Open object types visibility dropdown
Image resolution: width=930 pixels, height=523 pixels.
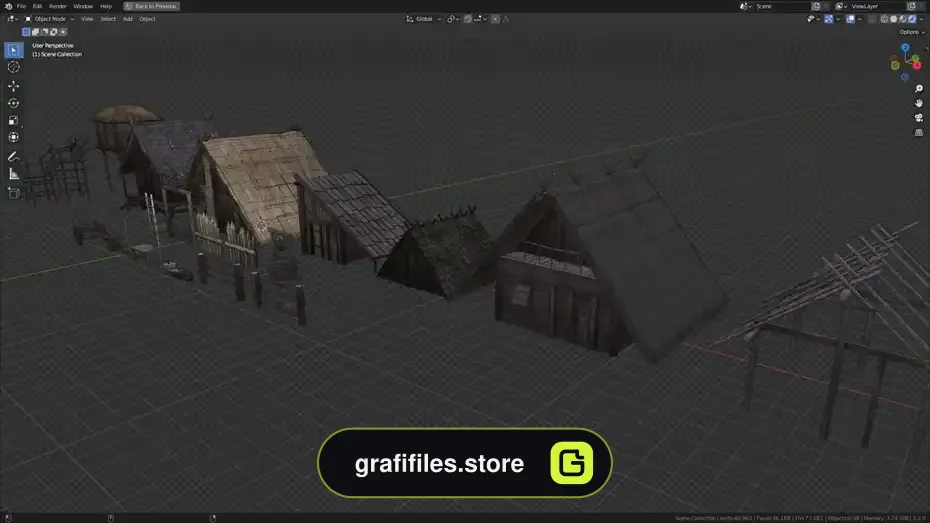[x=813, y=19]
